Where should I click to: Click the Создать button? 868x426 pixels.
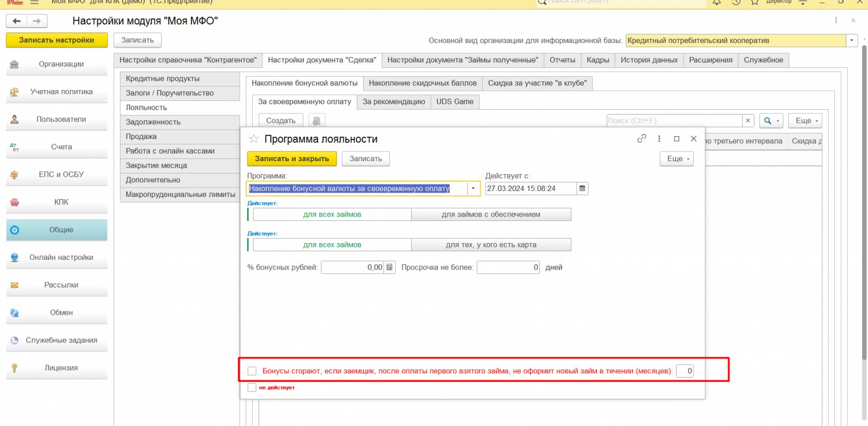[281, 120]
